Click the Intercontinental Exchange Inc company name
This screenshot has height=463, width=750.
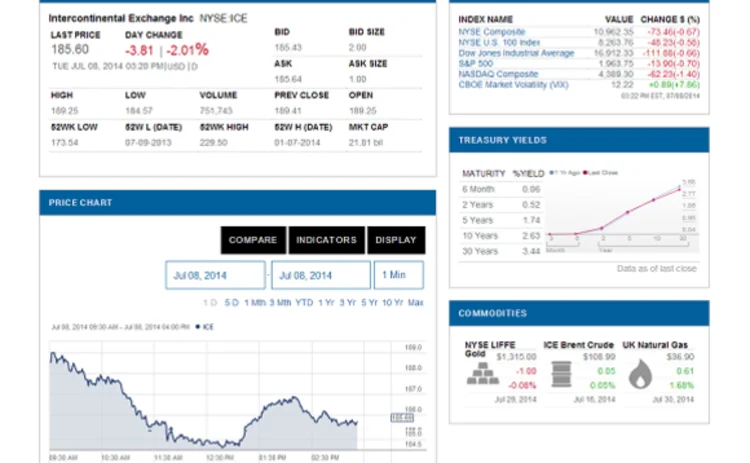(x=121, y=18)
